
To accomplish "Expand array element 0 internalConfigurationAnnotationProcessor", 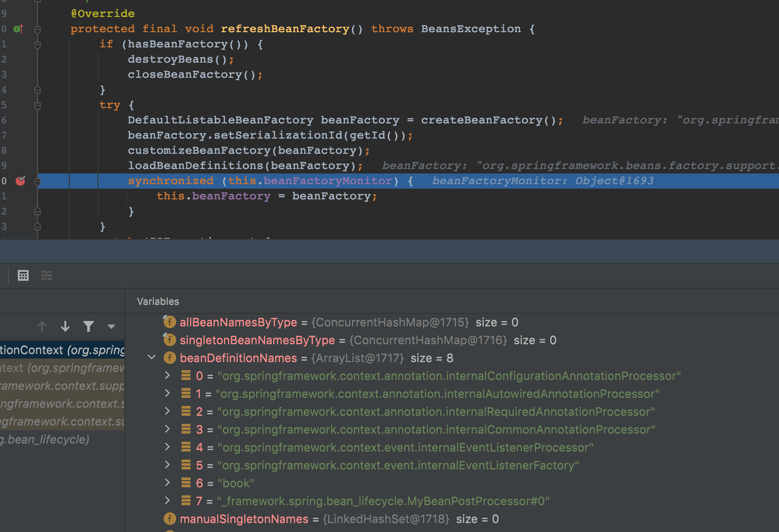I will pyautogui.click(x=167, y=376).
